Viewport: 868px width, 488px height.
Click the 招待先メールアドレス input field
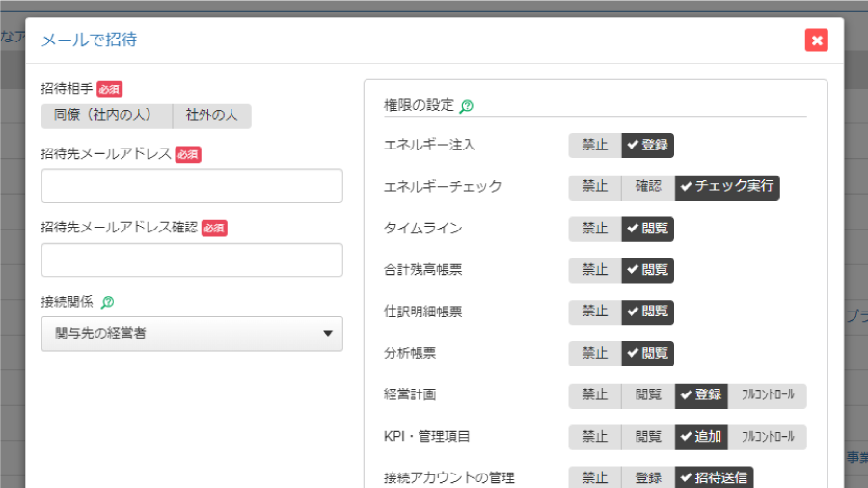click(192, 185)
